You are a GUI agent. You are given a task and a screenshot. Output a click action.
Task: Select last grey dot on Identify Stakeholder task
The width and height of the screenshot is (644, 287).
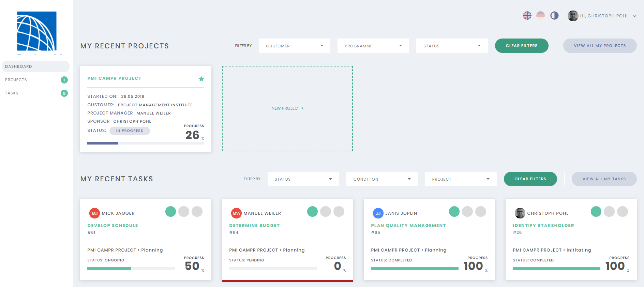point(623,212)
